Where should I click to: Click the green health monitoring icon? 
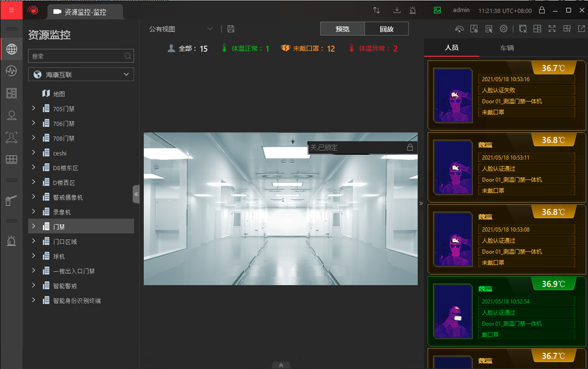coord(437,10)
